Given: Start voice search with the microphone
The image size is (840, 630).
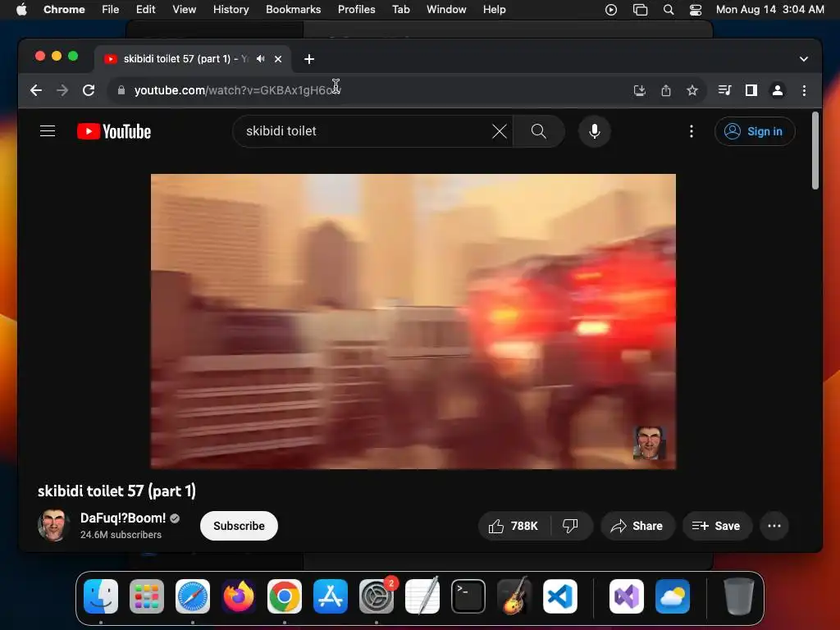Looking at the screenshot, I should pyautogui.click(x=594, y=131).
